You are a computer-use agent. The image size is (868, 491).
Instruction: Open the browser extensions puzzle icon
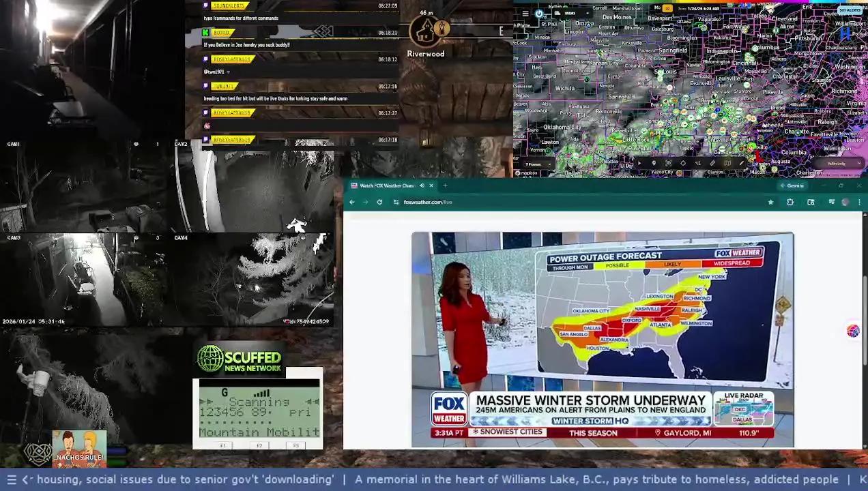click(x=790, y=202)
